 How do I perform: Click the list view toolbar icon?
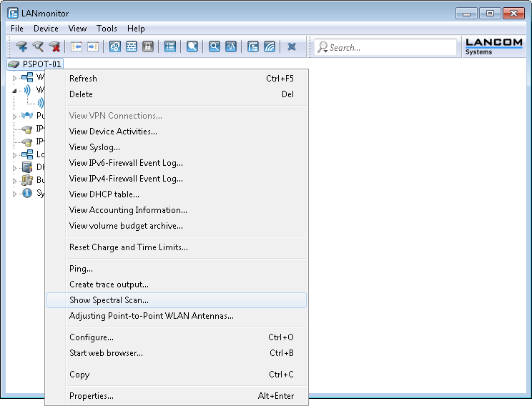[x=169, y=46]
